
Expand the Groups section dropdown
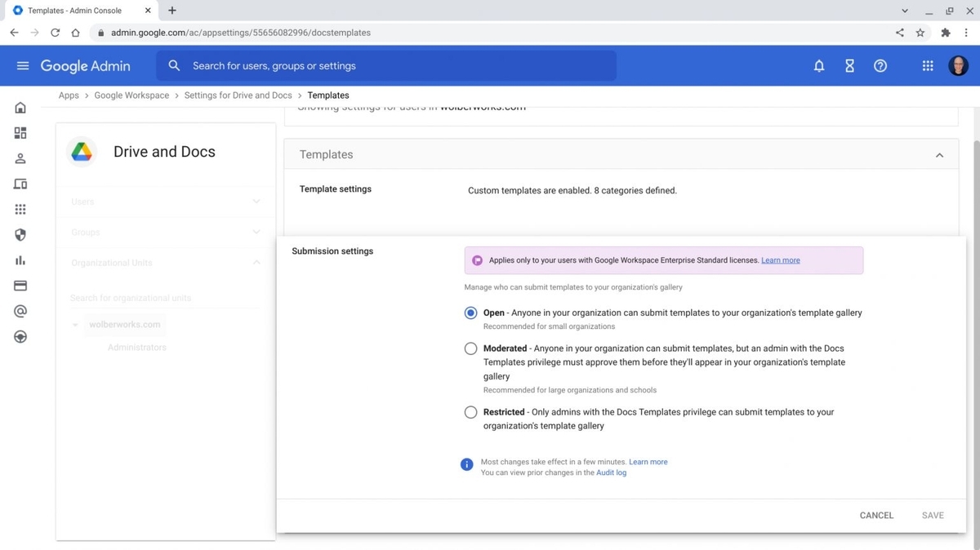point(256,232)
